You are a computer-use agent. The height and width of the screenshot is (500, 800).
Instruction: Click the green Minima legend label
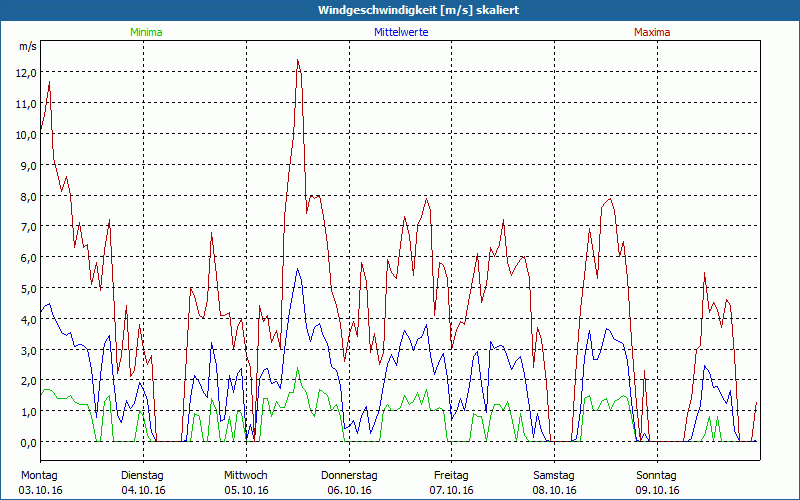tap(146, 32)
